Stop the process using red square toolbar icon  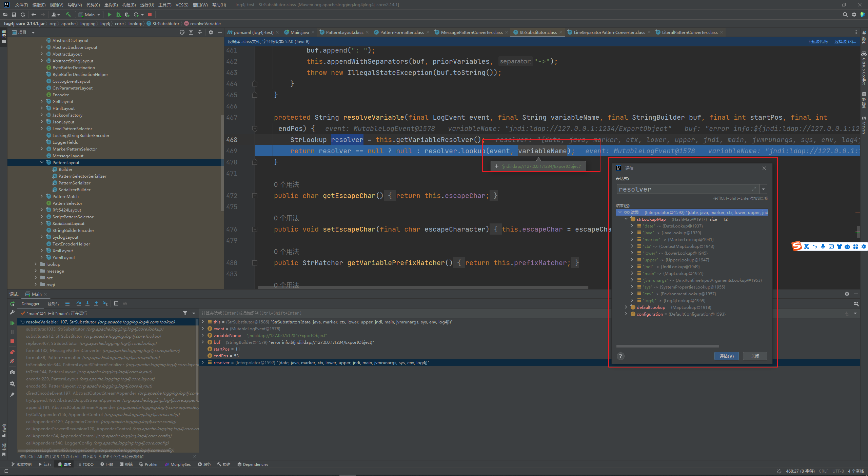(x=150, y=15)
